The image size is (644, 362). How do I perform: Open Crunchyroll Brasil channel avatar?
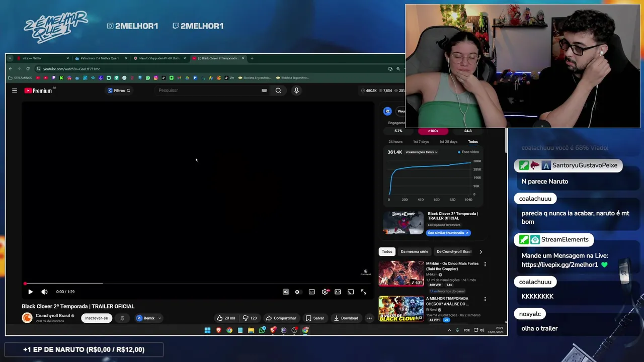27,318
